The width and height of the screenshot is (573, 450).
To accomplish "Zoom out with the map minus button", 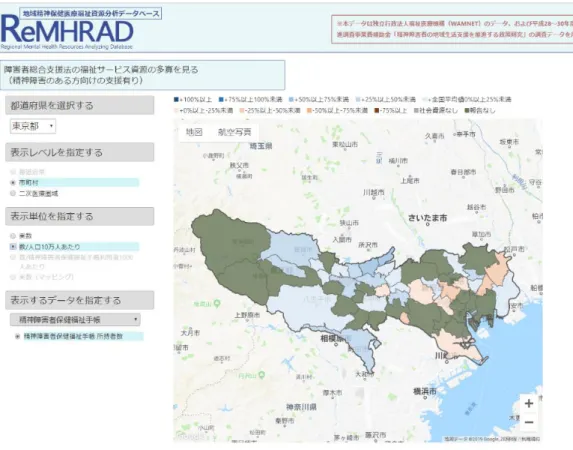I will click(x=529, y=422).
